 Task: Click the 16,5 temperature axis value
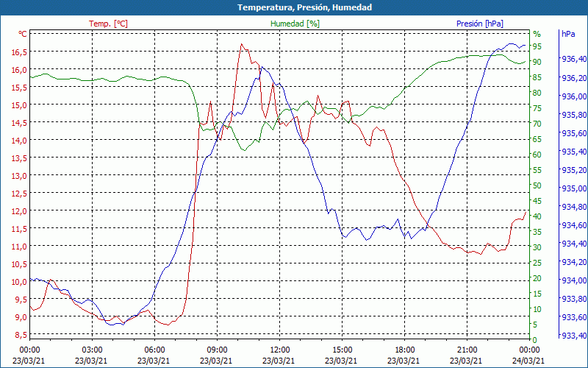click(19, 52)
